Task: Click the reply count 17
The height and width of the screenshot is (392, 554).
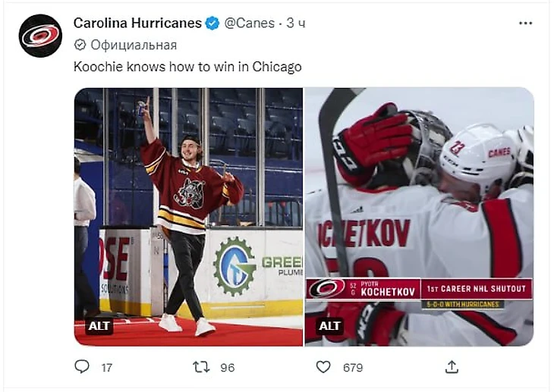Action: coord(106,368)
